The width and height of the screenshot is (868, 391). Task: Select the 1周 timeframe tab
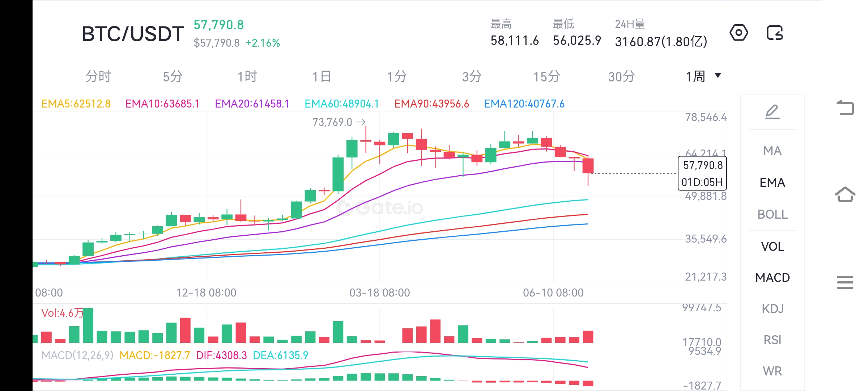pos(695,76)
